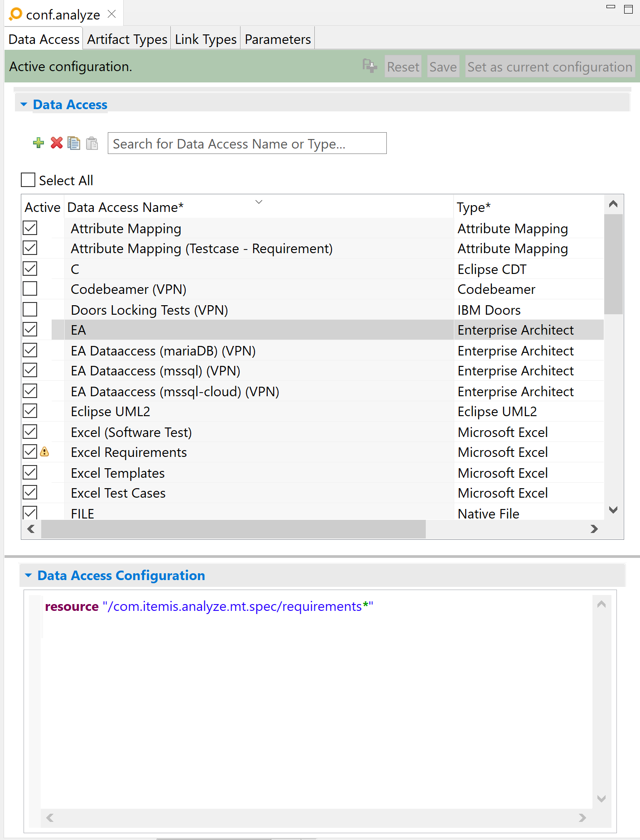The height and width of the screenshot is (840, 640).
Task: Focus the Data Access search field
Action: point(247,143)
